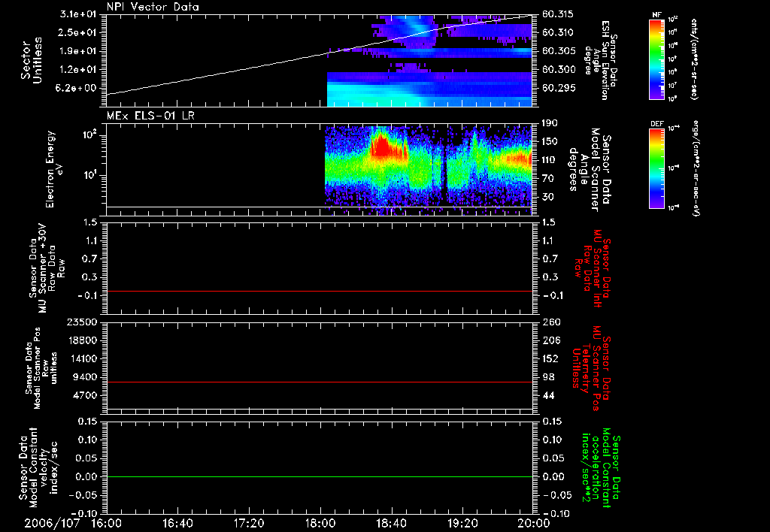Viewport: 770px width, 532px height.
Task: Click the 18800 scanner position tick
Action: tap(82, 340)
